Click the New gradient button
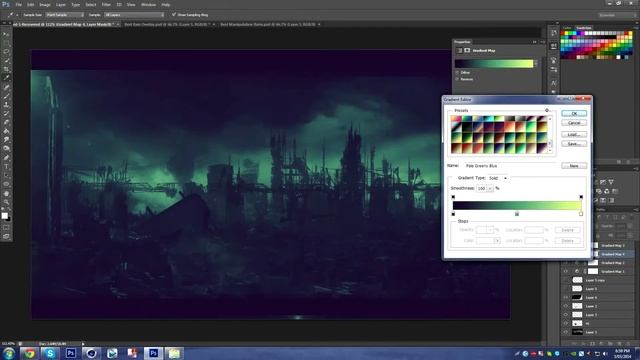This screenshot has width=640, height=360. 574,166
